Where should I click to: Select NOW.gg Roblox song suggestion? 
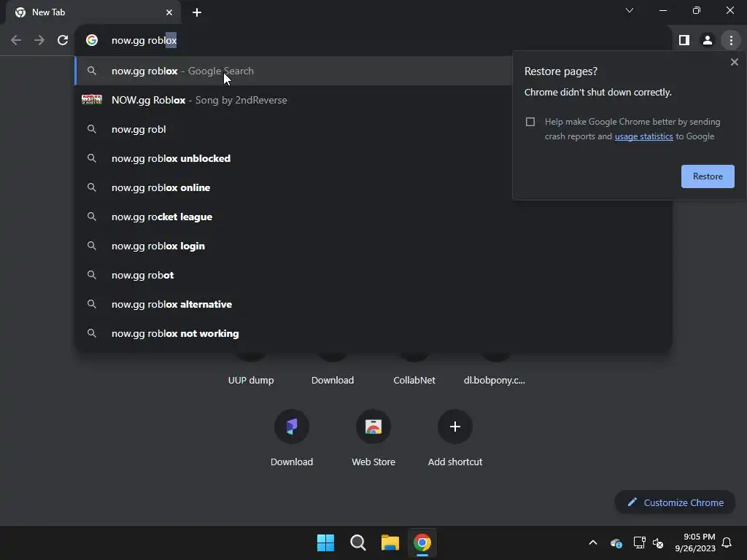pyautogui.click(x=294, y=100)
